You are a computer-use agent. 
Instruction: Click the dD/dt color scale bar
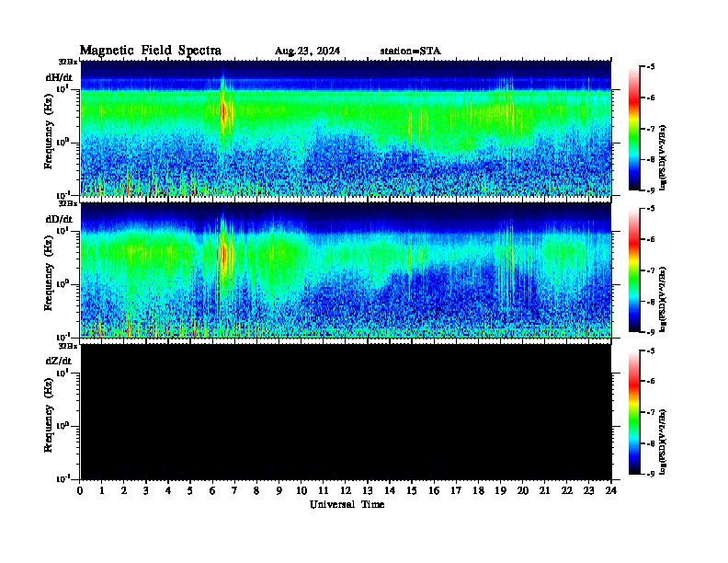(x=634, y=270)
